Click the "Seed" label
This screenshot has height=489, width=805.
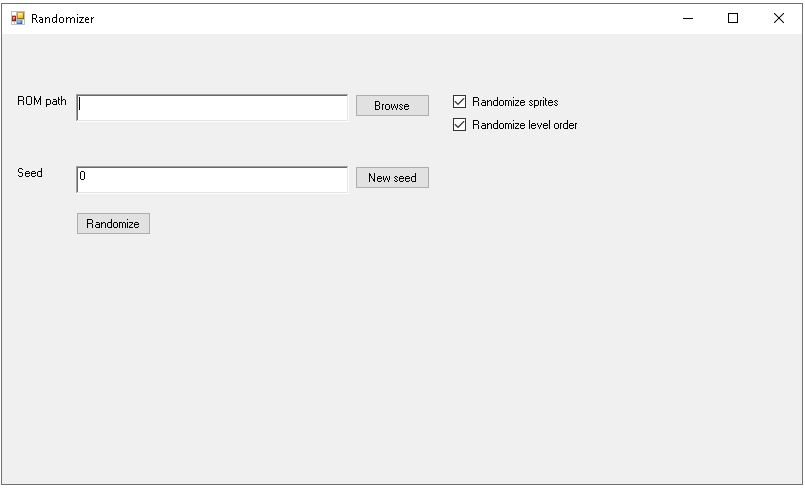pyautogui.click(x=30, y=173)
